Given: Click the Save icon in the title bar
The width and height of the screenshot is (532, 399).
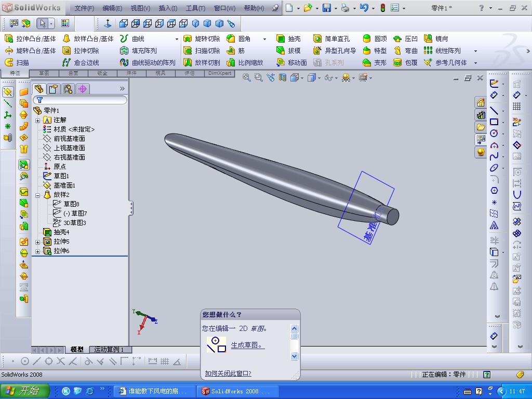Looking at the screenshot, I should (x=327, y=7).
